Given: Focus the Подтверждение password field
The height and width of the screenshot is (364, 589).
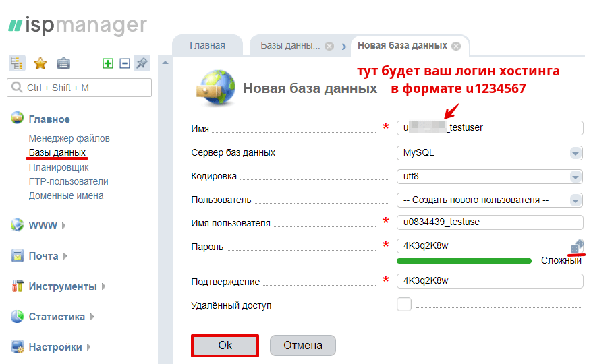Looking at the screenshot, I should [490, 280].
